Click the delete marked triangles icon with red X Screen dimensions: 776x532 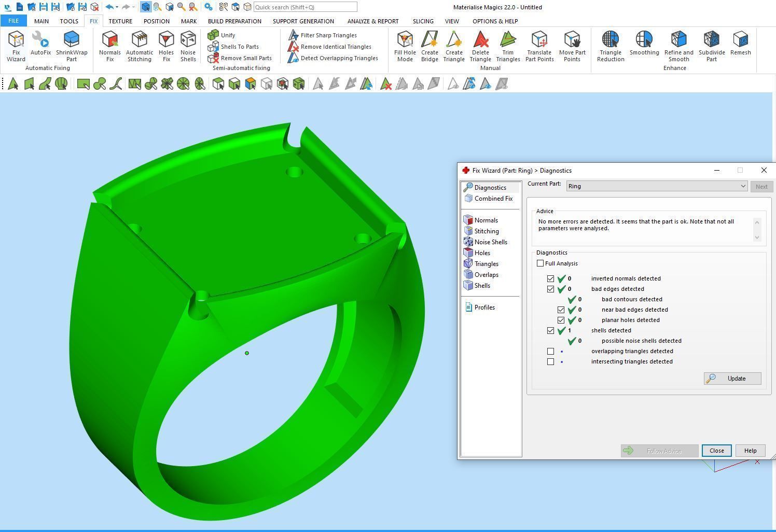click(x=385, y=83)
